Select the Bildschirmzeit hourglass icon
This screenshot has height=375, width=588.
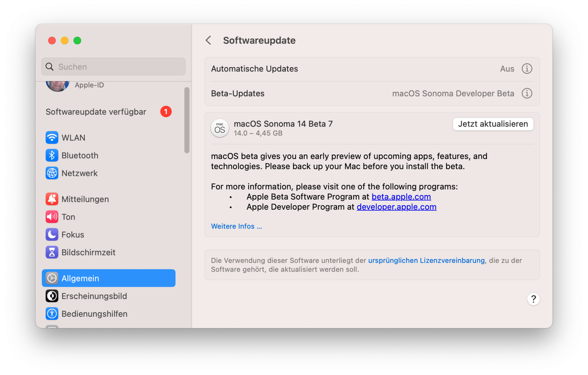52,252
